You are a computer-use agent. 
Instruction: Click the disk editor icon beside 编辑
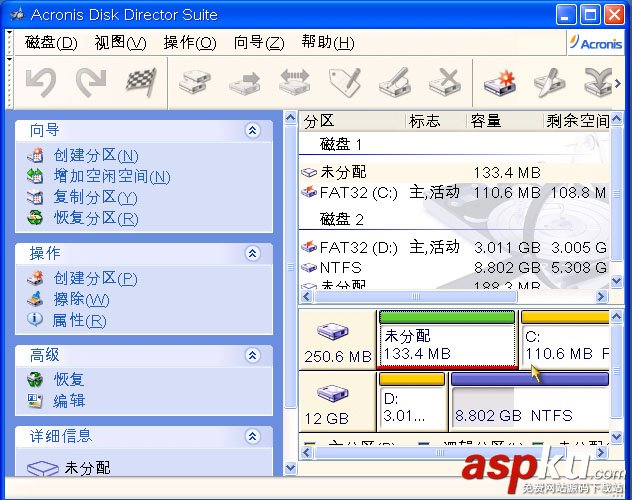click(x=35, y=400)
